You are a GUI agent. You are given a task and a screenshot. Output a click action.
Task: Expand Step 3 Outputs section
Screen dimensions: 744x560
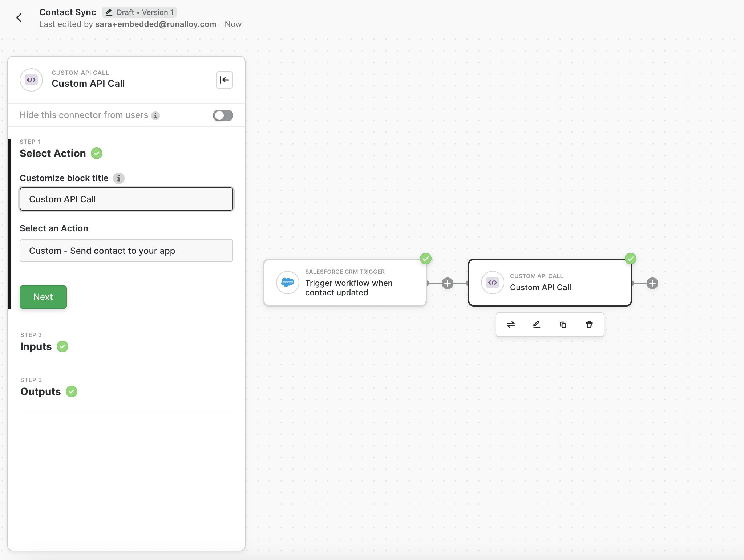click(x=41, y=391)
